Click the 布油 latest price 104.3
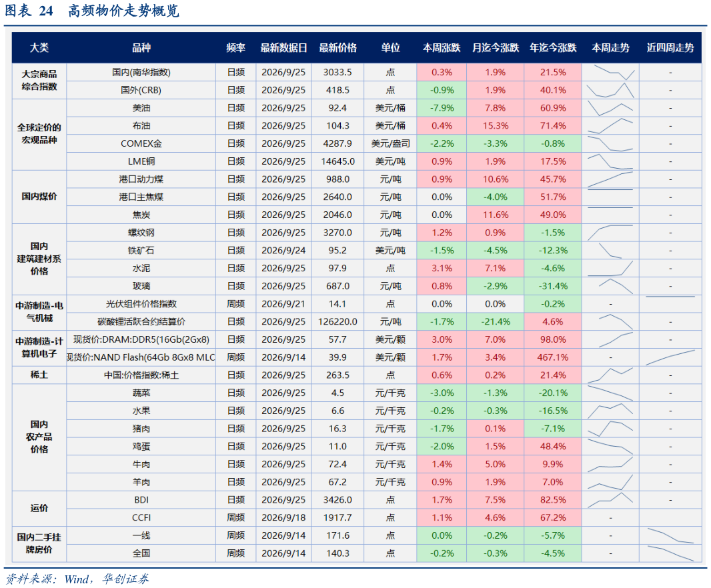 337,125
